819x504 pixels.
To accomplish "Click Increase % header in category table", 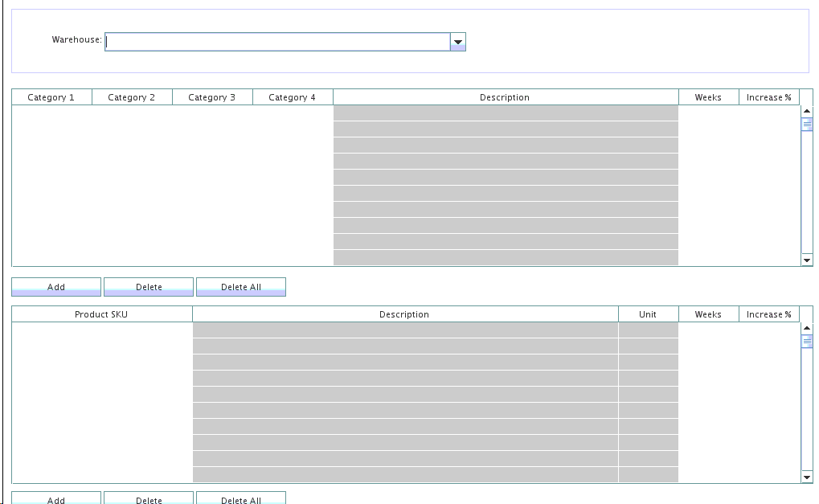I will (x=768, y=97).
